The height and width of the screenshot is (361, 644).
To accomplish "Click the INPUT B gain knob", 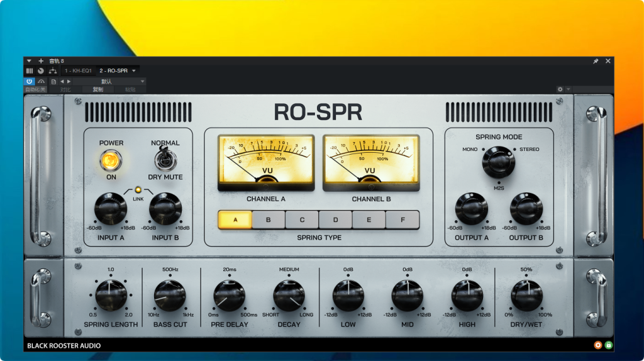I will pos(165,209).
